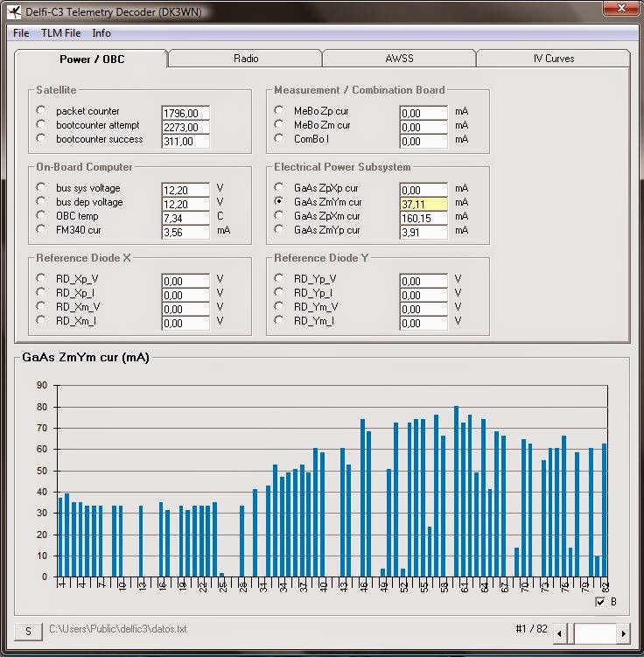Open the TLM File menu
644x657 pixels.
click(x=60, y=33)
